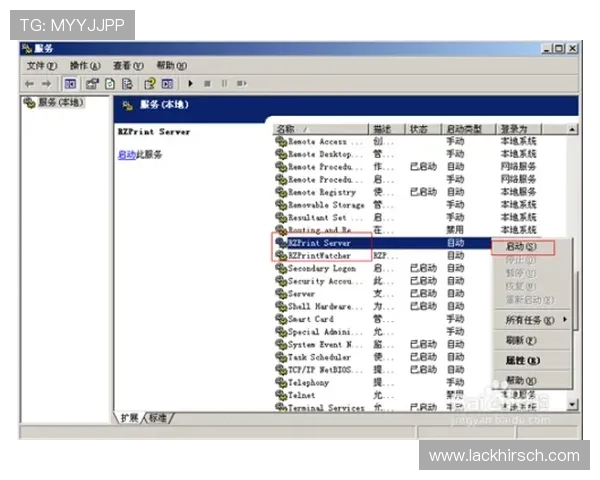This screenshot has height=480, width=600.
Task: Click 手动 startup type of Telephony row
Action: click(455, 382)
